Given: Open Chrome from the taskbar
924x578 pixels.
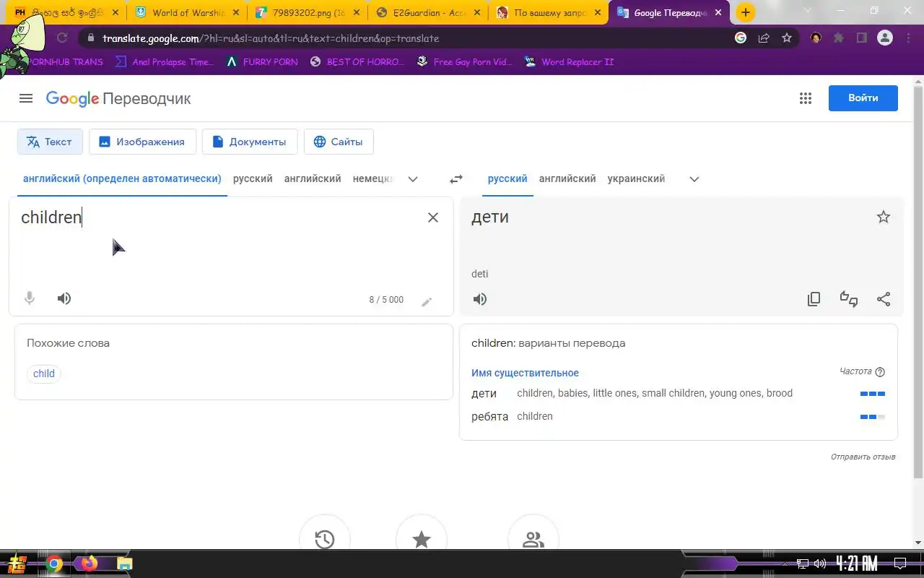Looking at the screenshot, I should [55, 564].
